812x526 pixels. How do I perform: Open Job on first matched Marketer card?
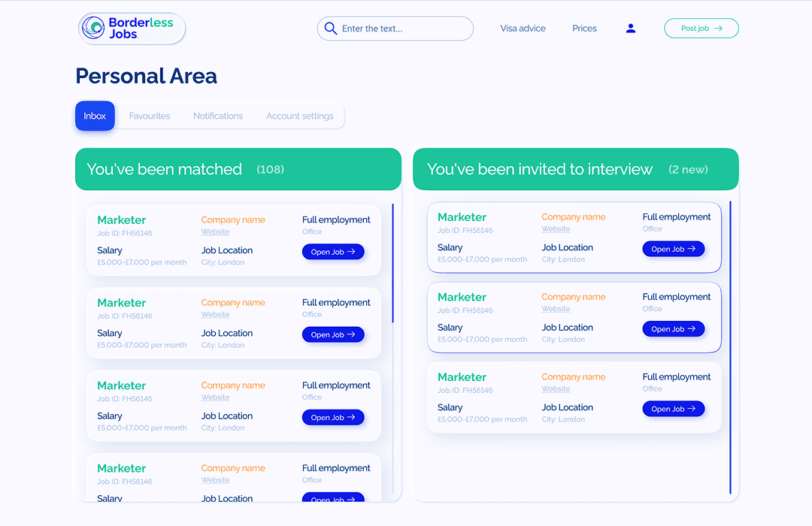pos(333,252)
